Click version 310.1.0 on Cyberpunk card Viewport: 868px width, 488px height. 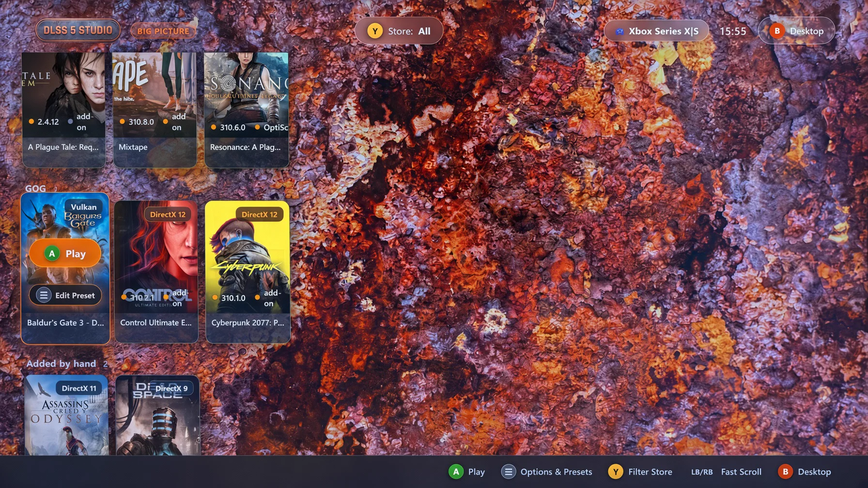pyautogui.click(x=233, y=298)
